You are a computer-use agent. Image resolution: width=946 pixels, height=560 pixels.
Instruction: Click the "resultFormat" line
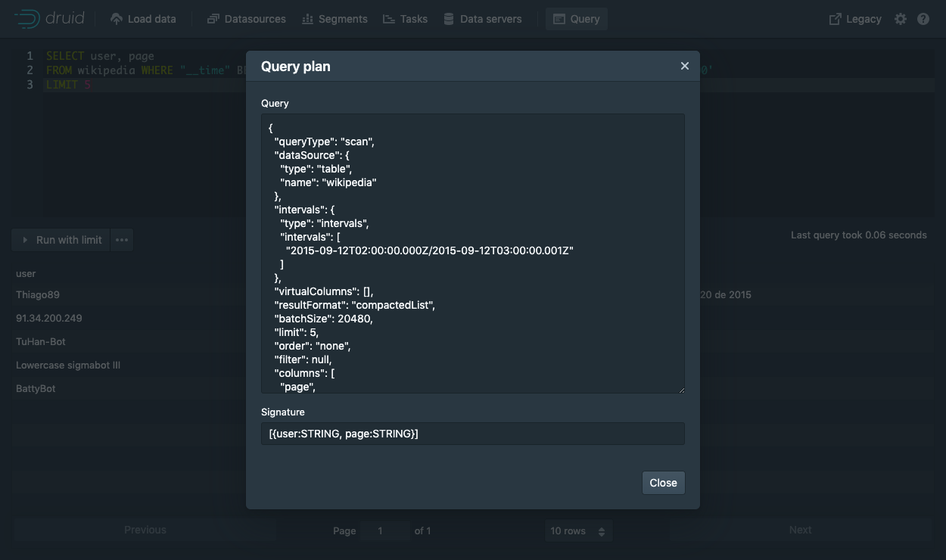pyautogui.click(x=354, y=305)
